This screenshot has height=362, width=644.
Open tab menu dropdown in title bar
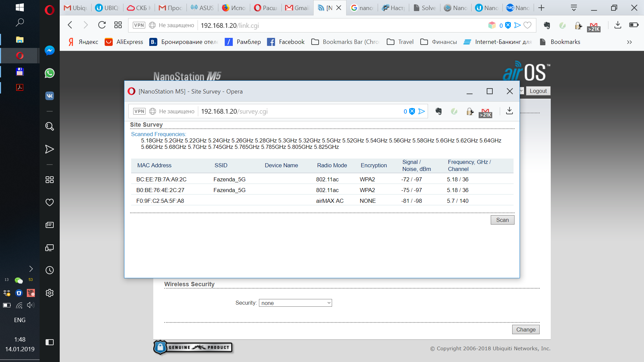(x=574, y=8)
